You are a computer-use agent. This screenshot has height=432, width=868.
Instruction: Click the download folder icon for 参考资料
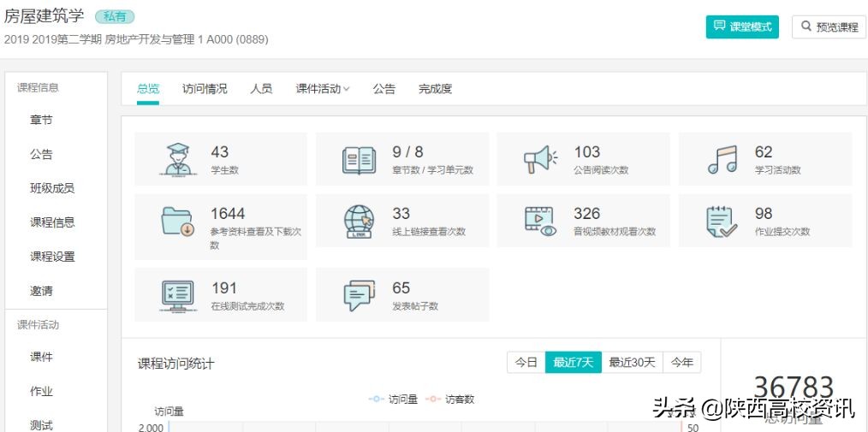[x=178, y=222]
